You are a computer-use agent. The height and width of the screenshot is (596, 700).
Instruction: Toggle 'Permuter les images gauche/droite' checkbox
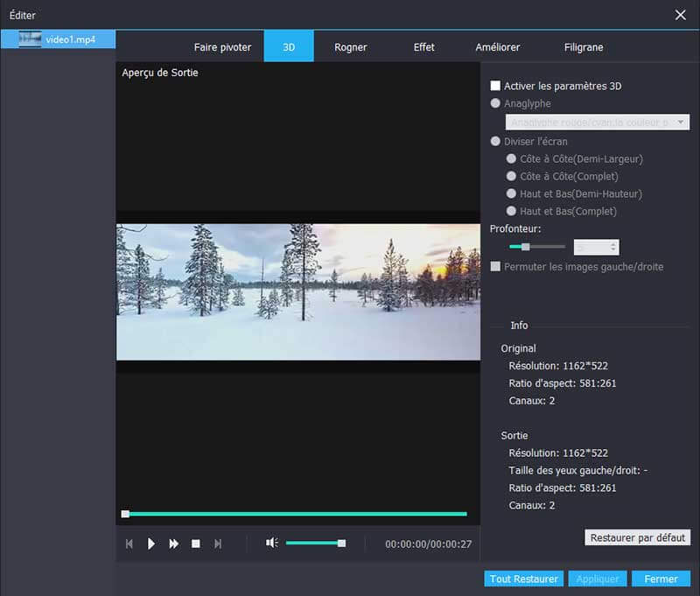click(496, 266)
